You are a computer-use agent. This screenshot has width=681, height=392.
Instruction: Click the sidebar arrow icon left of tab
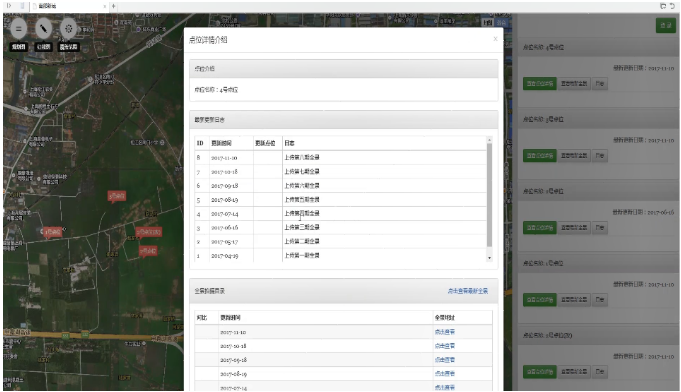tap(9, 6)
